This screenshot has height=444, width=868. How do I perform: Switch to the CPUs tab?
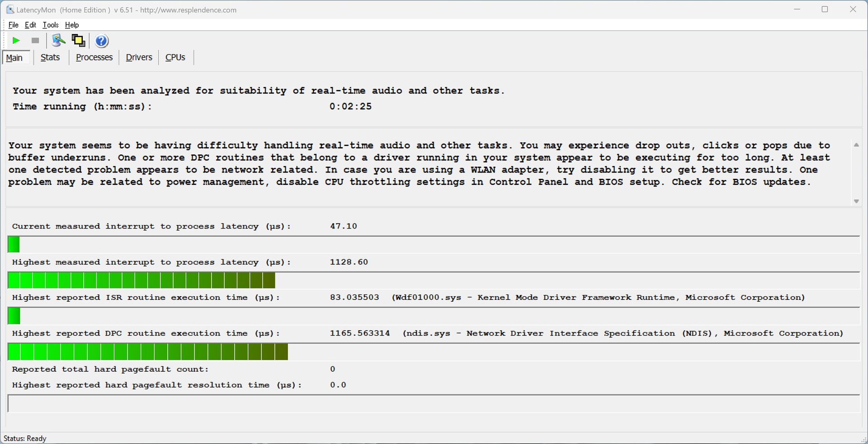coord(175,57)
